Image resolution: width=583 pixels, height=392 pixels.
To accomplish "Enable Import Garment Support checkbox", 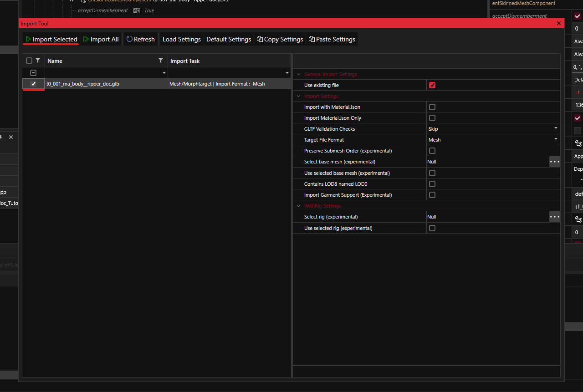I will tap(432, 195).
